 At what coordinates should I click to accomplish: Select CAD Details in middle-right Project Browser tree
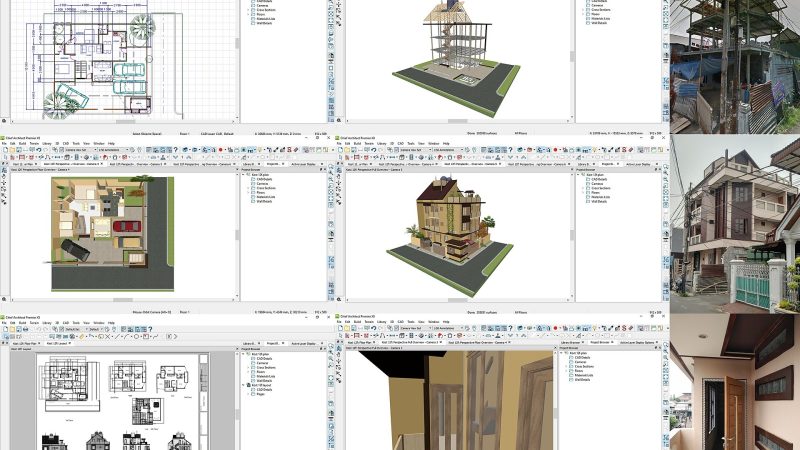pos(601,179)
